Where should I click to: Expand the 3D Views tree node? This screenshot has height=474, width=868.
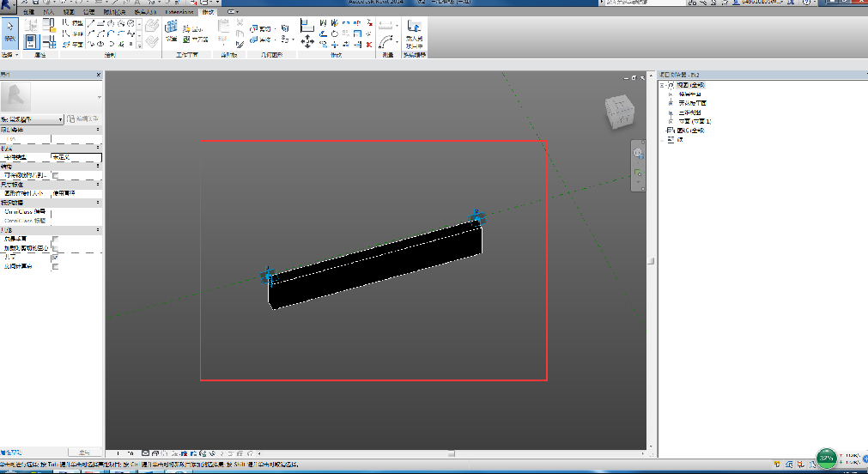point(671,112)
